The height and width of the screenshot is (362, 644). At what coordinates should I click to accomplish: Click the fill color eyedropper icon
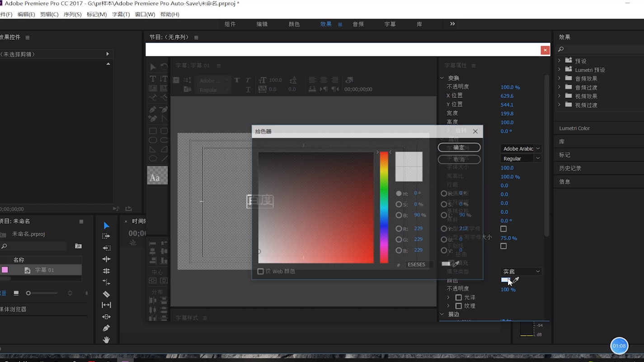tap(516, 280)
